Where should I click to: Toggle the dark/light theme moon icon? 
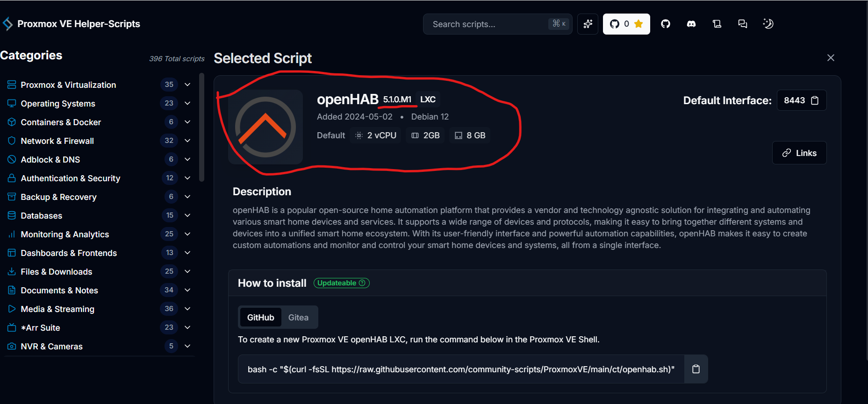(x=768, y=24)
